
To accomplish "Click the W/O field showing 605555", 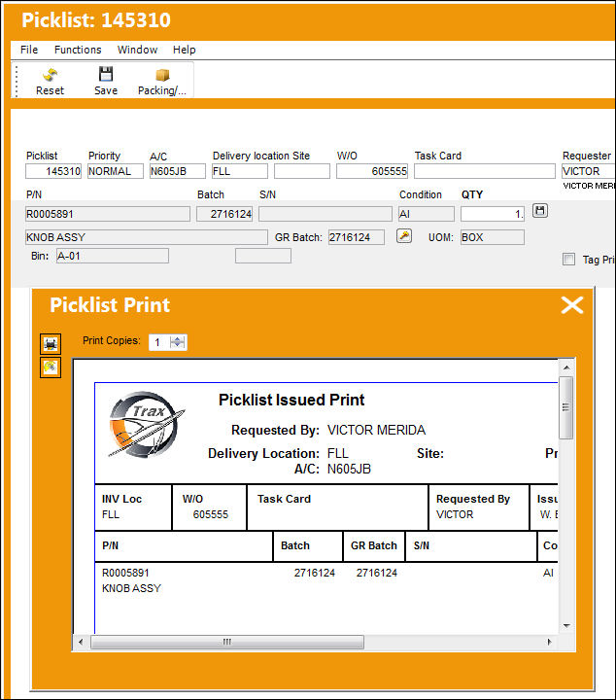I will point(372,171).
